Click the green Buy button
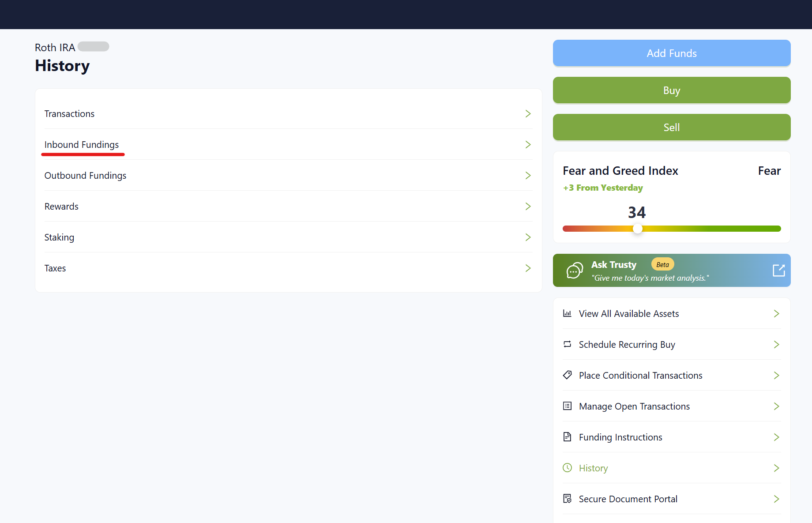The image size is (812, 523). (x=671, y=90)
